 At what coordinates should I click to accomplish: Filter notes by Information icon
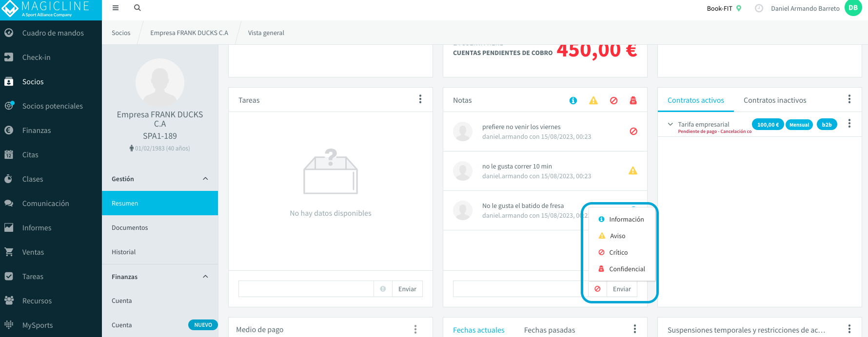573,100
